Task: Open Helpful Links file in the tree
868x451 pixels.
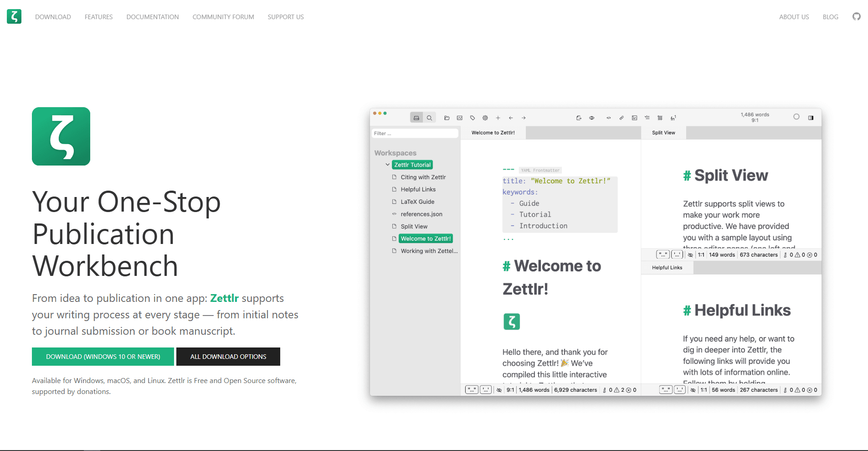Action: [x=418, y=189]
